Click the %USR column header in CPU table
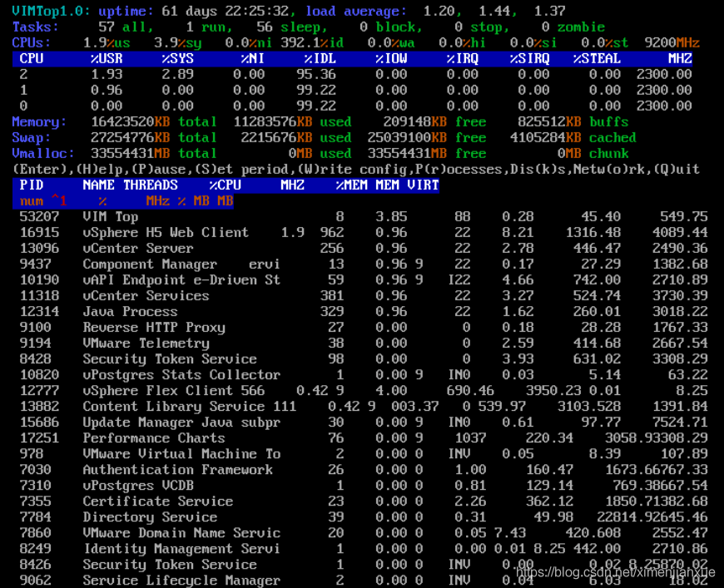This screenshot has width=724, height=588. point(107,58)
